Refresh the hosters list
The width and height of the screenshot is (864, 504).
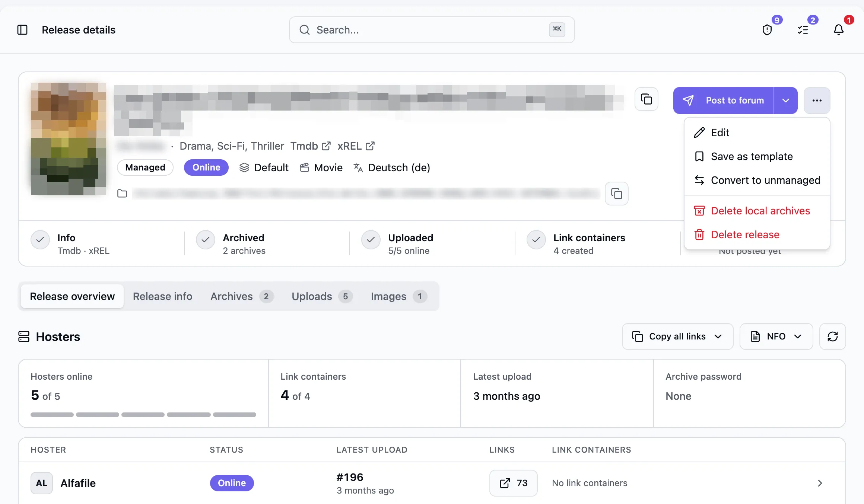833,336
